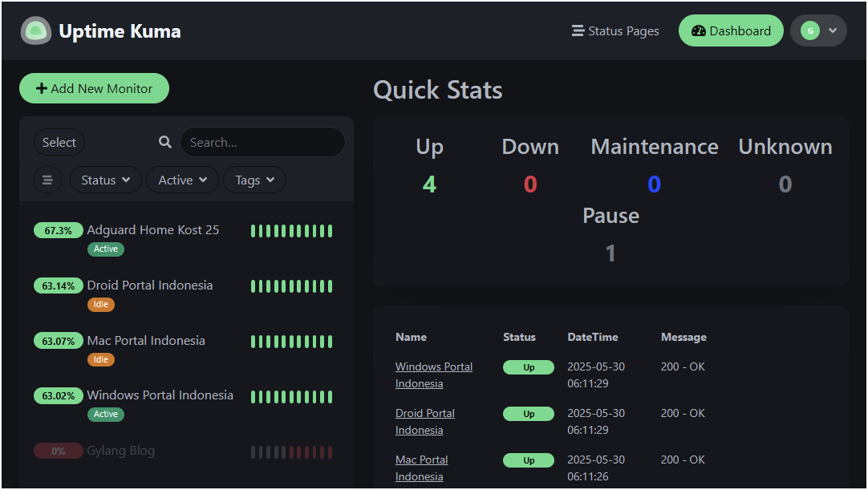Click the 63.02% uptime badge

[58, 395]
